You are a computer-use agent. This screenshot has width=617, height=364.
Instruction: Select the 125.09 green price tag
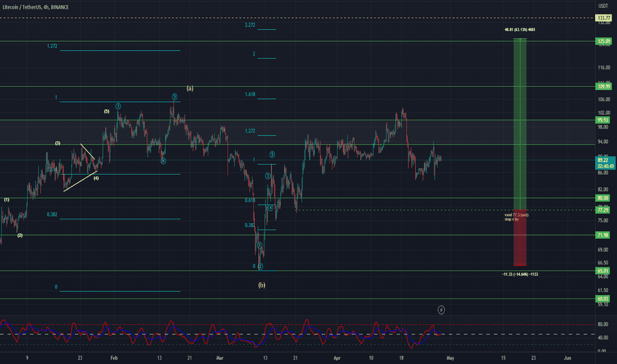point(603,41)
